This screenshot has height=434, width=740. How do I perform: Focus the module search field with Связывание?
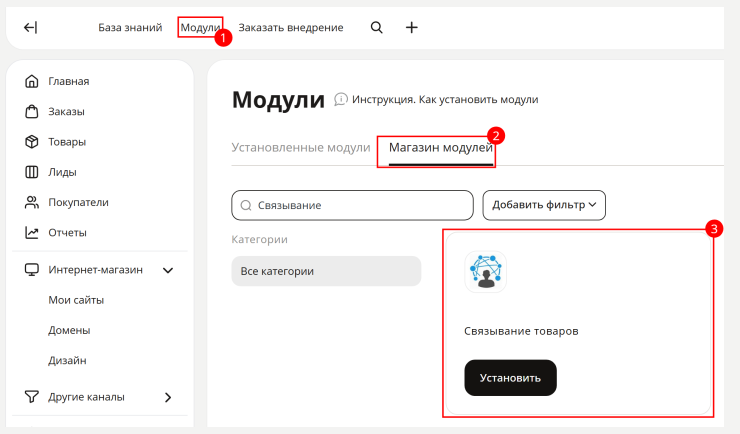coord(352,205)
